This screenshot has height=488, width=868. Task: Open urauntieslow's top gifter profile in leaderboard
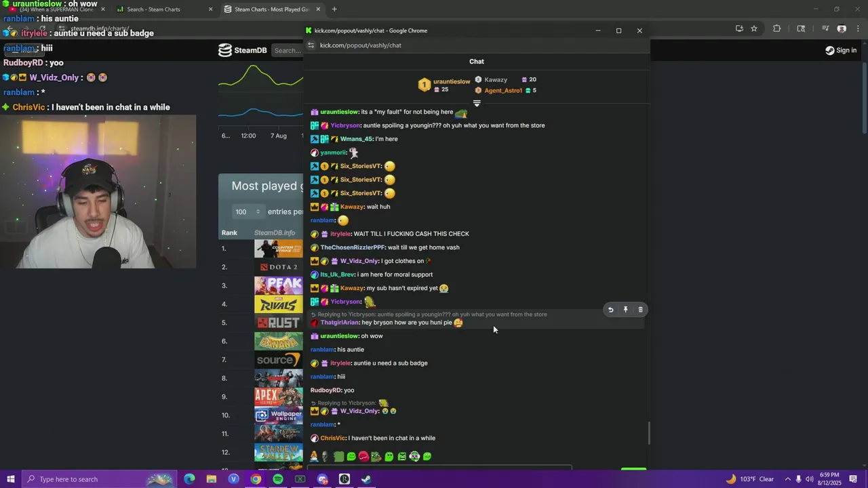click(451, 81)
